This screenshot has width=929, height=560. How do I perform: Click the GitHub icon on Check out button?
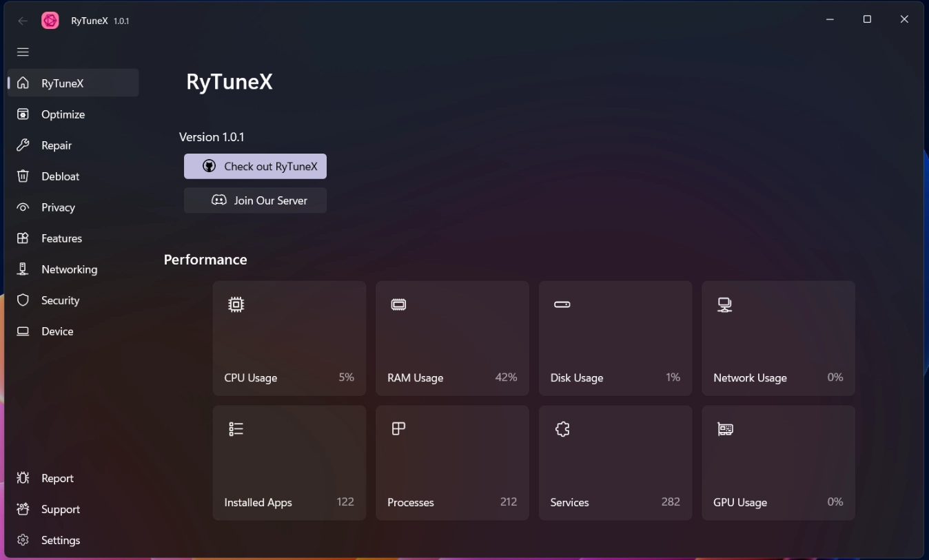209,166
